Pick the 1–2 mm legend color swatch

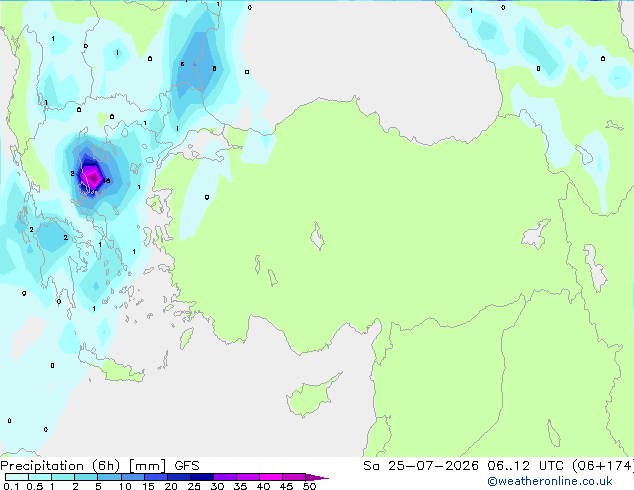point(63,477)
